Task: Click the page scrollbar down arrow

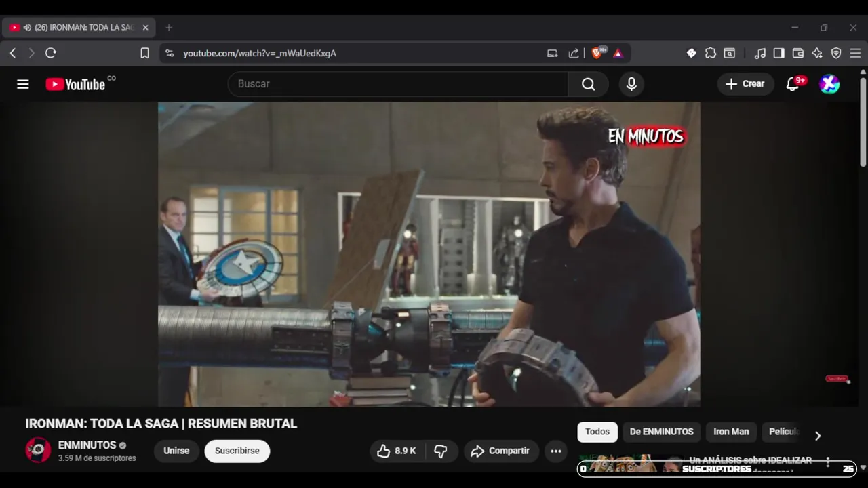Action: click(863, 468)
